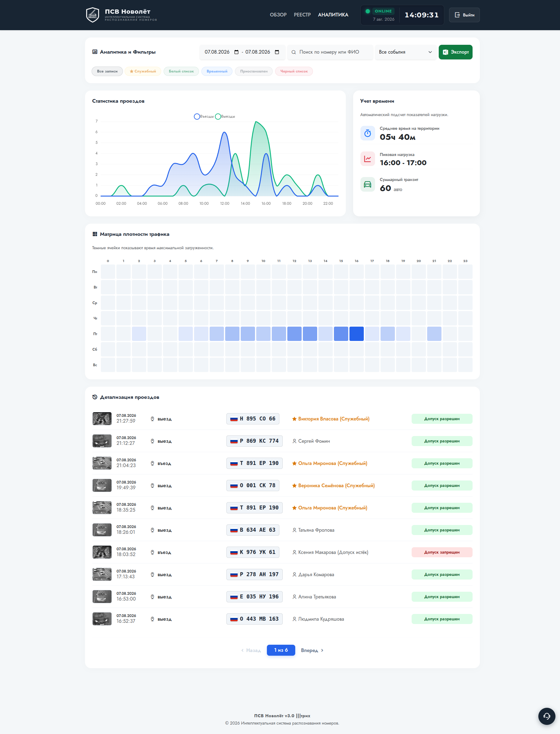Toggle the Белый список filter chip
560x734 pixels.
tap(181, 71)
